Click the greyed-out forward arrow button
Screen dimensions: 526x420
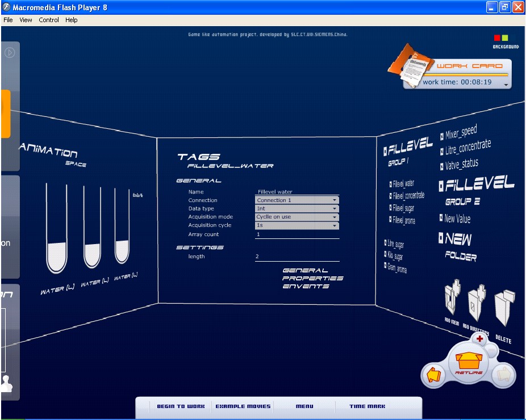tap(502, 375)
